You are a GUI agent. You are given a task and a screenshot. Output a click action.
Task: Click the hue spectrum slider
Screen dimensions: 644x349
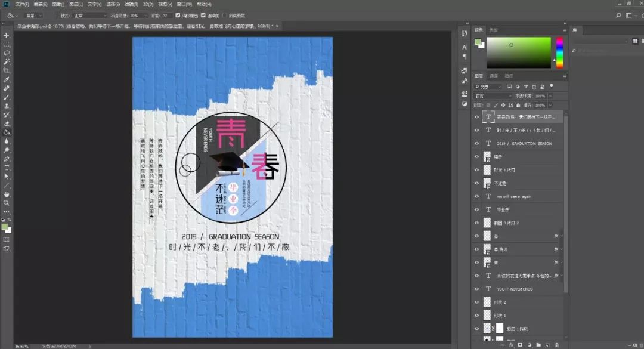559,52
